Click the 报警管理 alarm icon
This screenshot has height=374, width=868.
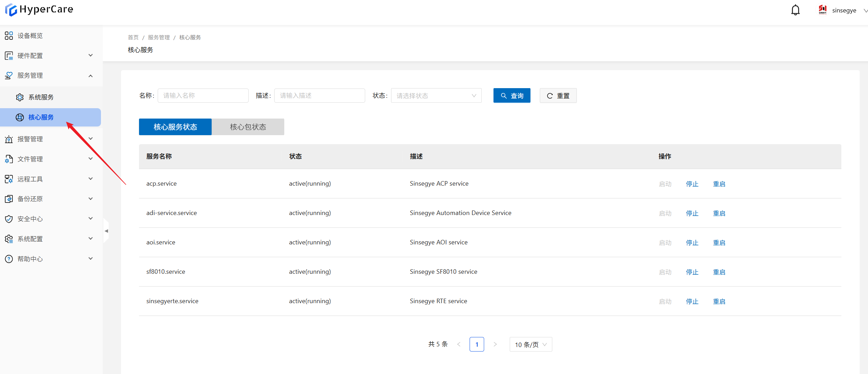point(9,139)
